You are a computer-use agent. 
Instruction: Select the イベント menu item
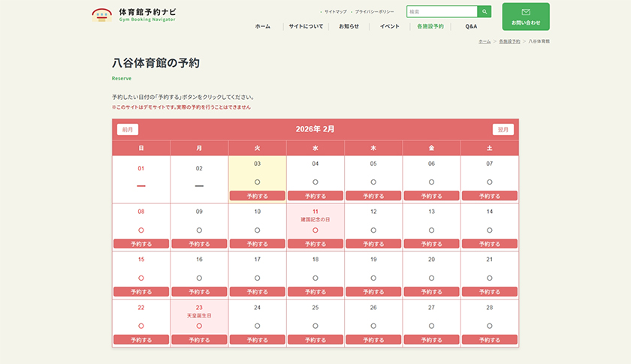pyautogui.click(x=389, y=26)
